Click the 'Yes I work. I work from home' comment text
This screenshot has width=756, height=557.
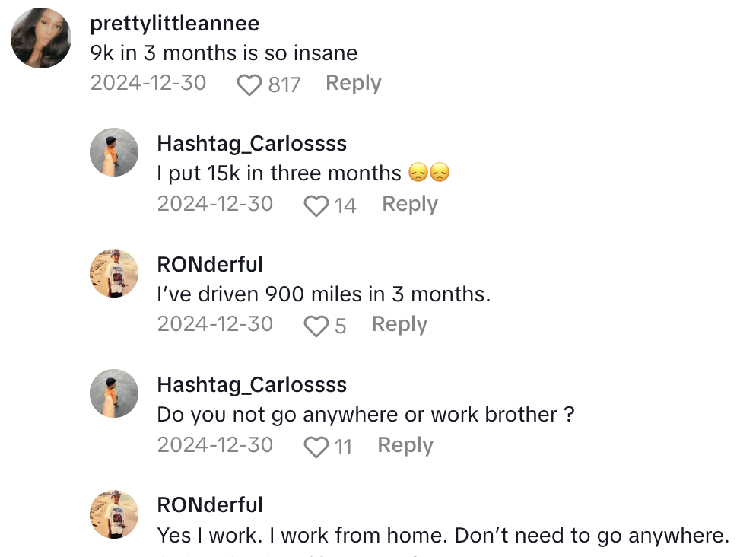coord(443,536)
